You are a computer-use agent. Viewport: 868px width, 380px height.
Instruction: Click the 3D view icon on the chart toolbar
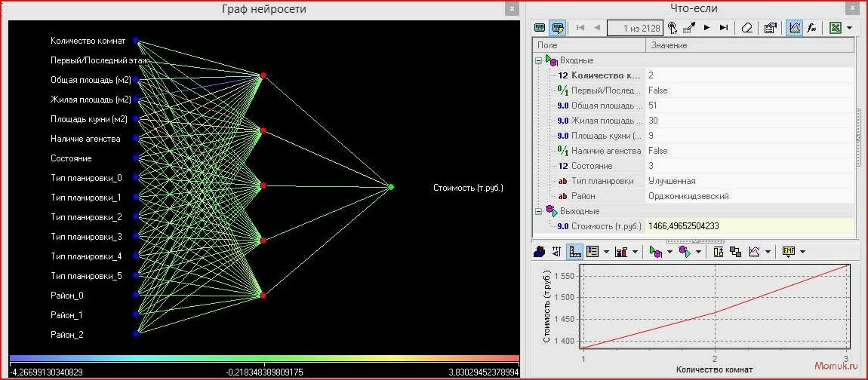coord(539,252)
